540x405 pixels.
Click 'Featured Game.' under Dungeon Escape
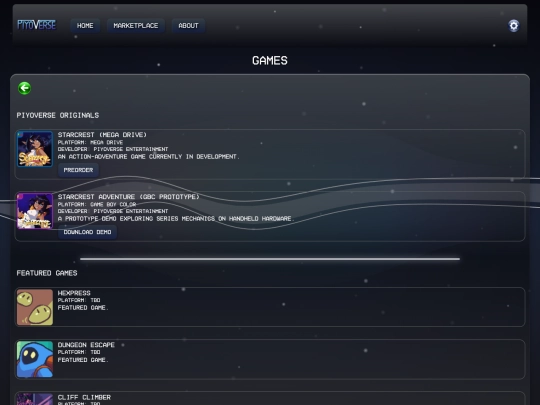tap(83, 360)
